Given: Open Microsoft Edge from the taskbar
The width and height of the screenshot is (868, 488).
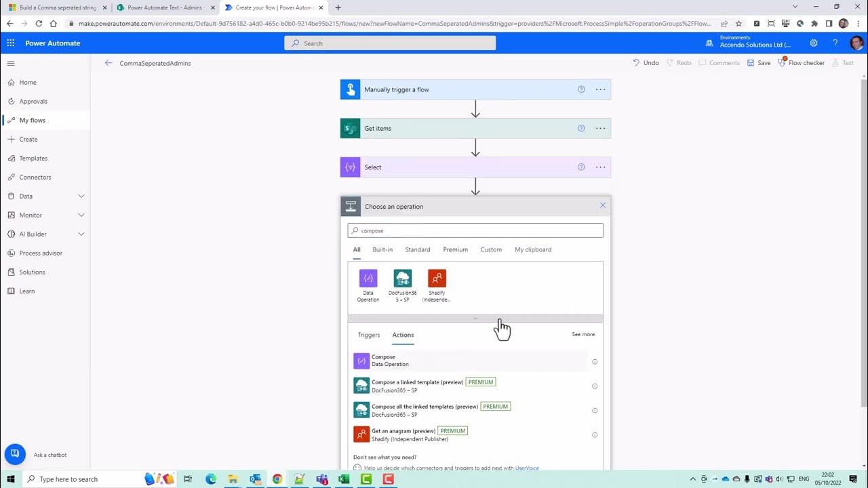Looking at the screenshot, I should [211, 479].
